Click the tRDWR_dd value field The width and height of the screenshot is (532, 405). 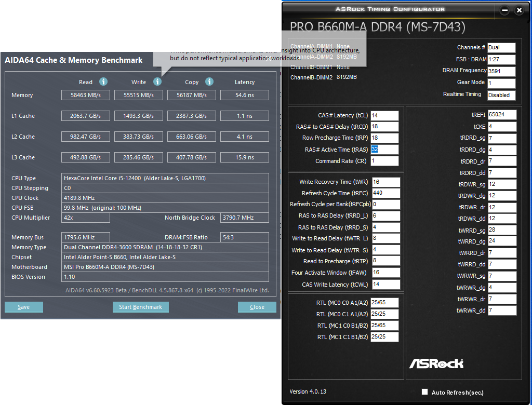point(502,219)
